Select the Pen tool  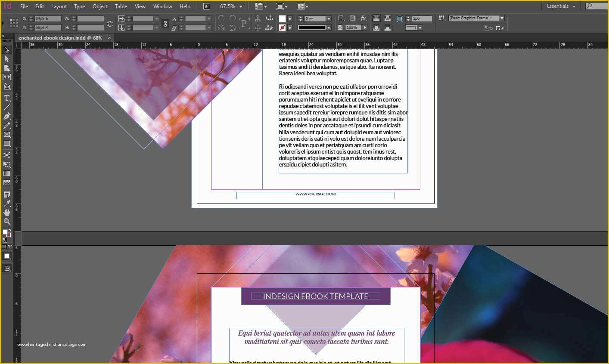(7, 116)
